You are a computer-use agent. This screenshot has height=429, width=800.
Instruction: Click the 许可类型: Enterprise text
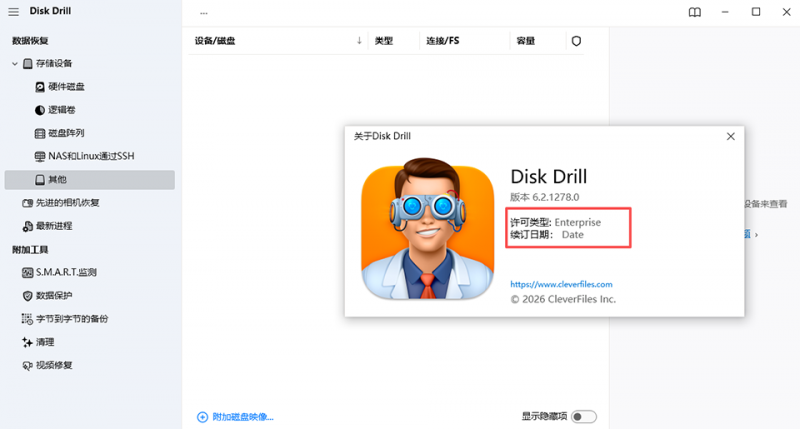coord(556,222)
